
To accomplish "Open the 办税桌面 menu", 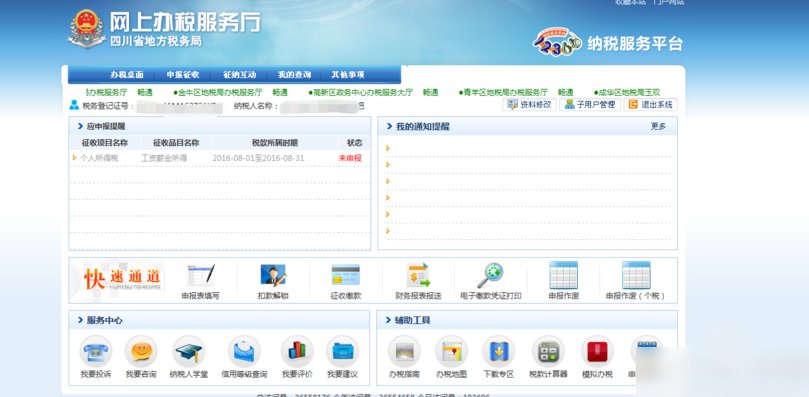I will (127, 75).
